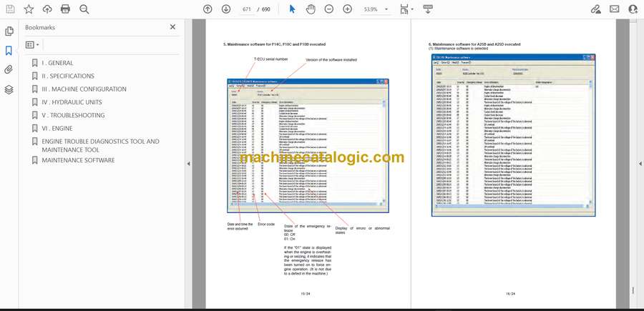644x311 pixels.
Task: Toggle the bookmarks panel icon
Action: tap(9, 51)
